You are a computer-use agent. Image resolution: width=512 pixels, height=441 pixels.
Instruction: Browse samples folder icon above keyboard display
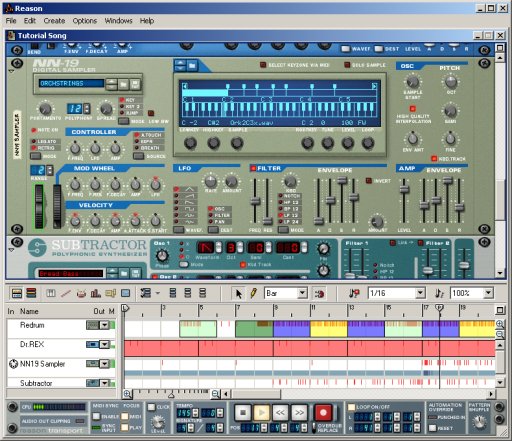tap(192, 66)
